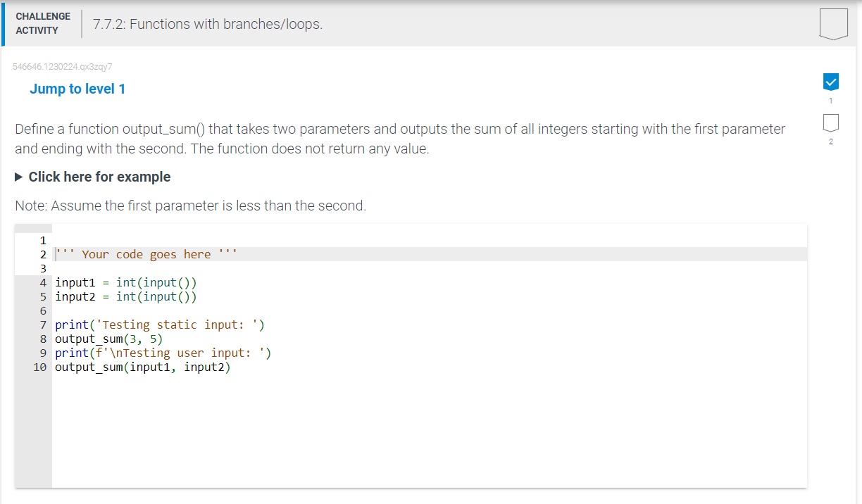Click line number 4 in the gutter
Screen dimensions: 862x504
point(42,282)
